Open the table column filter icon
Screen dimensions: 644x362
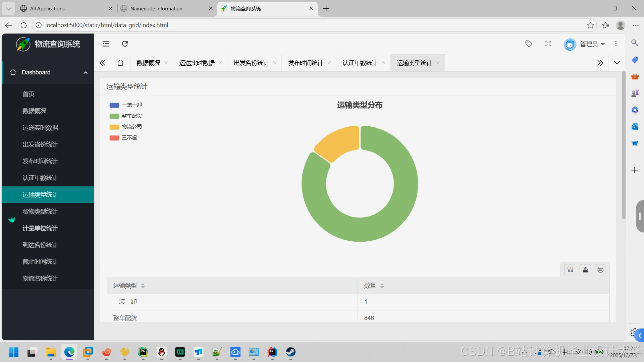tap(570, 270)
